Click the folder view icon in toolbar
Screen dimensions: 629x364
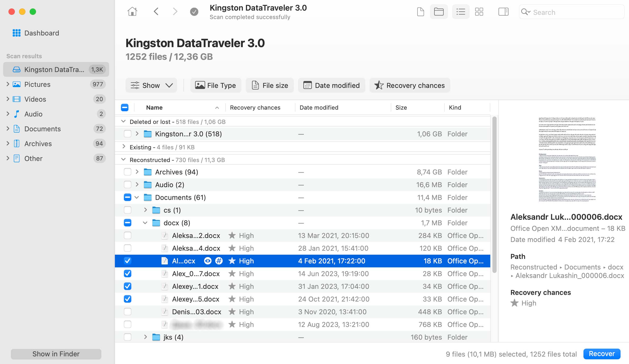[439, 12]
